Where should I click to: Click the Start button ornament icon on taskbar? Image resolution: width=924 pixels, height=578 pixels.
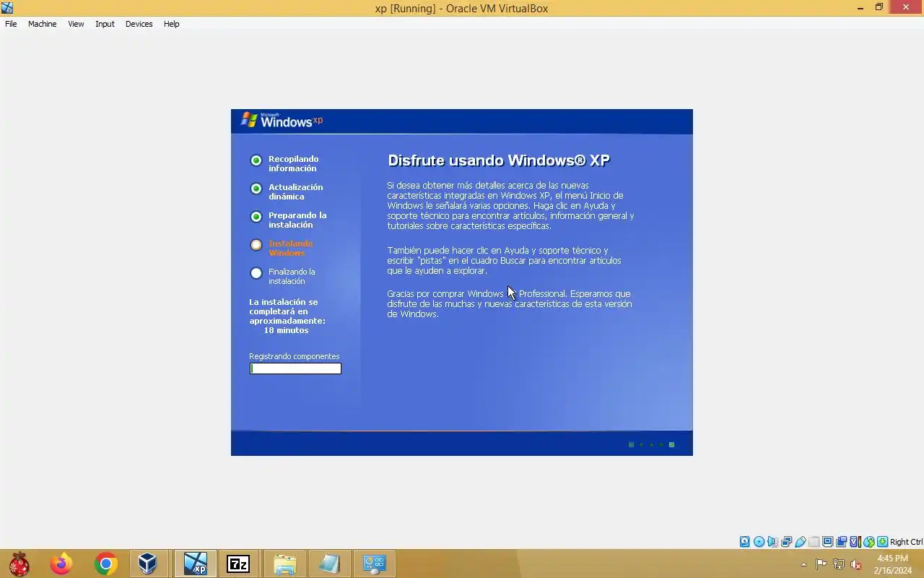point(19,564)
